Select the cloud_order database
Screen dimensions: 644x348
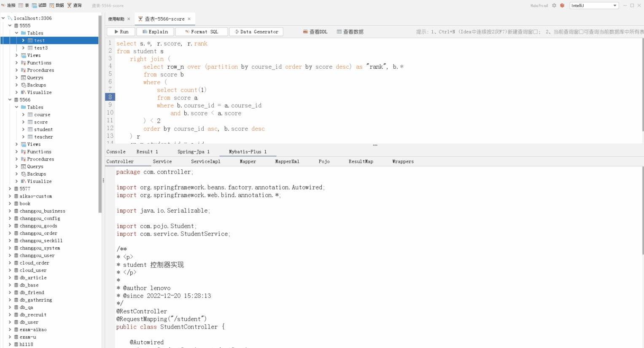(x=34, y=263)
